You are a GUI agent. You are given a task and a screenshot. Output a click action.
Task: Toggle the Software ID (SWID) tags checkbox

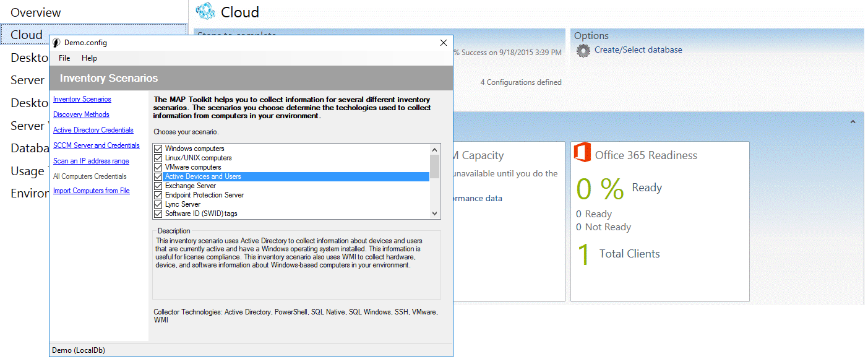click(158, 214)
